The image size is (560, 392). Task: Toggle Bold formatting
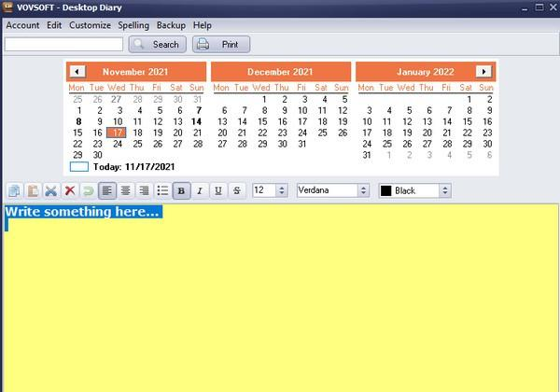pos(181,190)
